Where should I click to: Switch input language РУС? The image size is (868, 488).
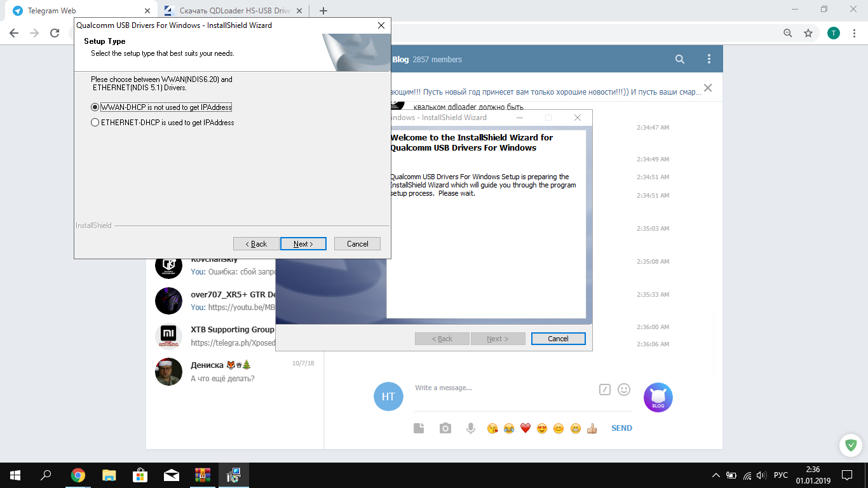tap(781, 475)
